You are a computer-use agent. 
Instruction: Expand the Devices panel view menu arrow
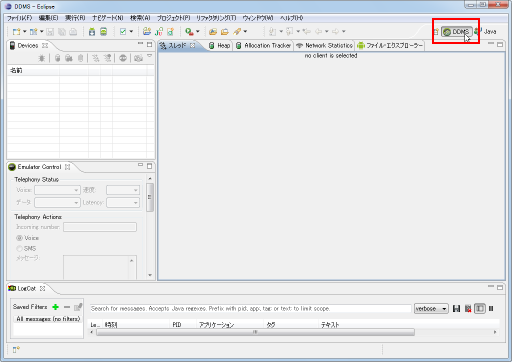pyautogui.click(x=150, y=56)
